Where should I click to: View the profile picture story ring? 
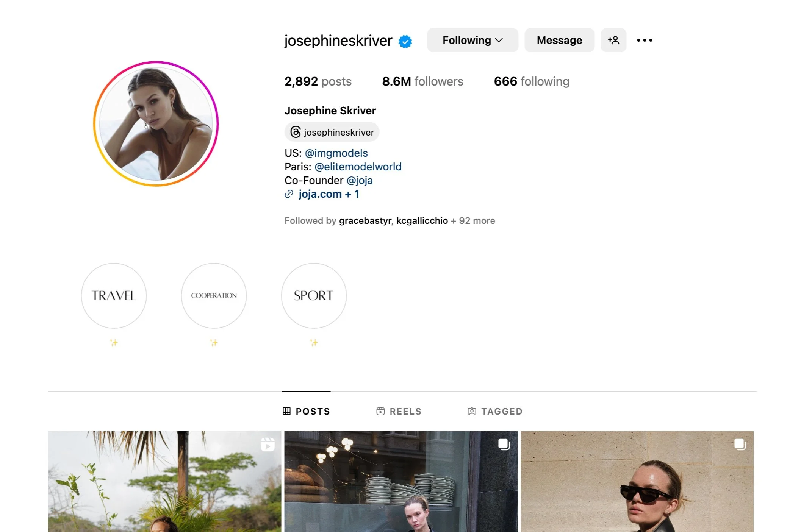(x=156, y=124)
